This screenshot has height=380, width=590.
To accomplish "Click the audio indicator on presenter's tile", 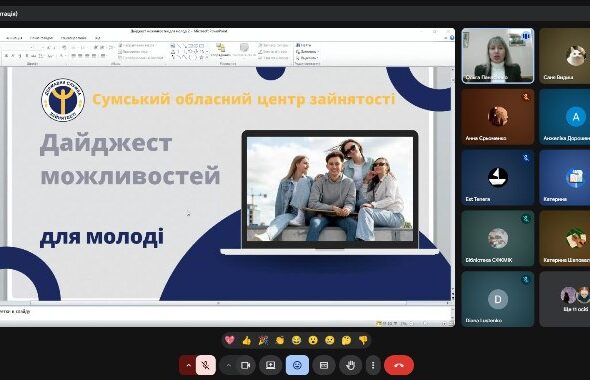I will point(526,36).
